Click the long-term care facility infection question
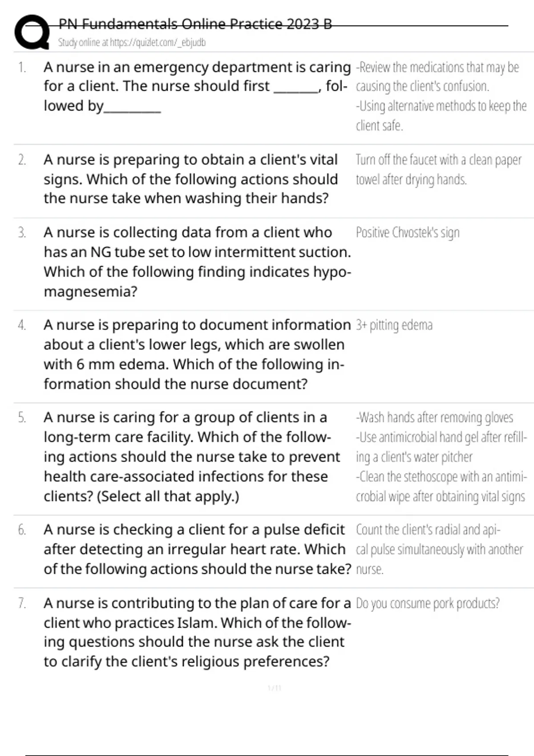Image resolution: width=534 pixels, height=756 pixels. pyautogui.click(x=191, y=456)
